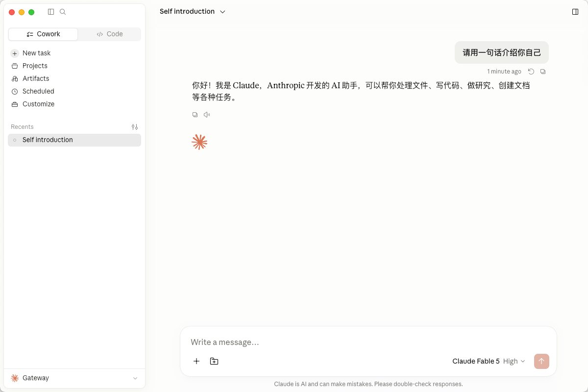Open Projects in the sidebar
This screenshot has height=392, width=588.
coord(74,66)
